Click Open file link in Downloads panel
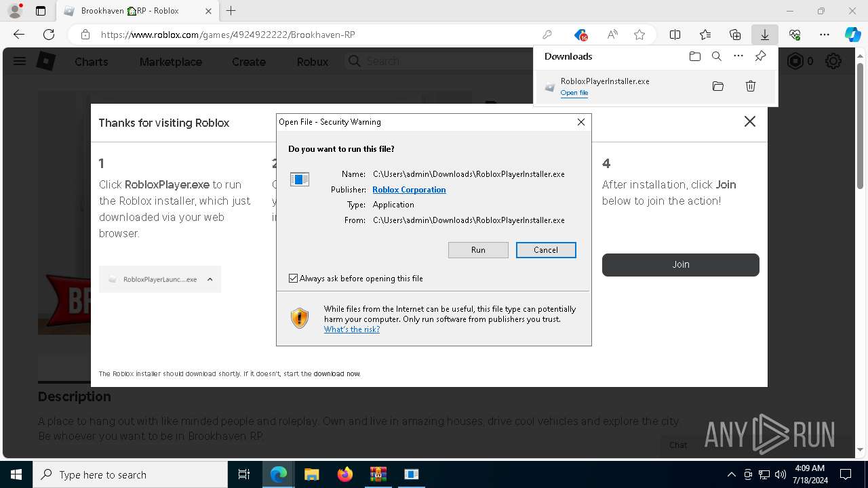Screen dimensions: 868x488 pyautogui.click(x=574, y=93)
